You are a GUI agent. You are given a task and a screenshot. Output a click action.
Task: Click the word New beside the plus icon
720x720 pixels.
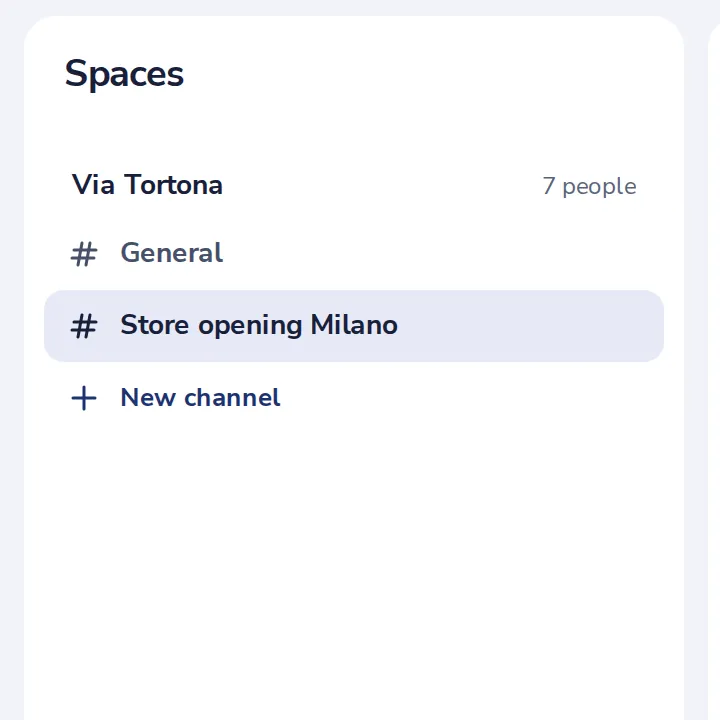point(148,397)
